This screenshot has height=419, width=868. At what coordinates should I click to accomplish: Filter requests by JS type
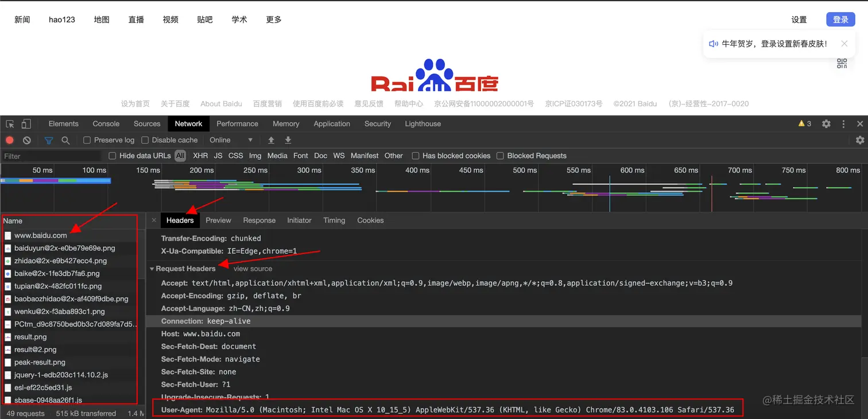[218, 156]
